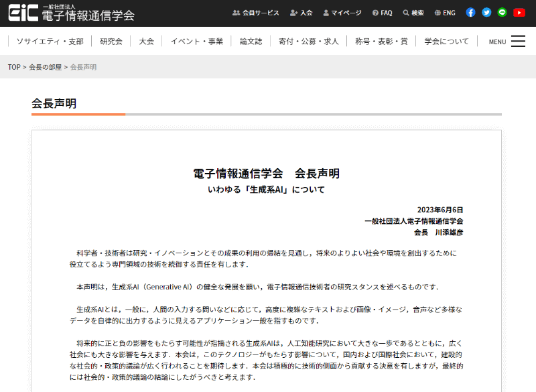This screenshot has height=392, width=536.
Task: Click the EiC society logo
Action: pos(71,13)
